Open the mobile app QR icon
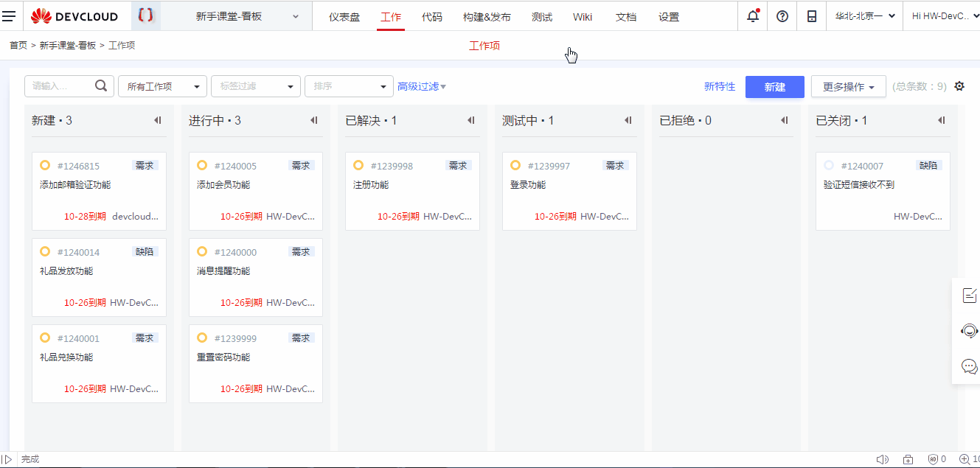 pos(811,15)
